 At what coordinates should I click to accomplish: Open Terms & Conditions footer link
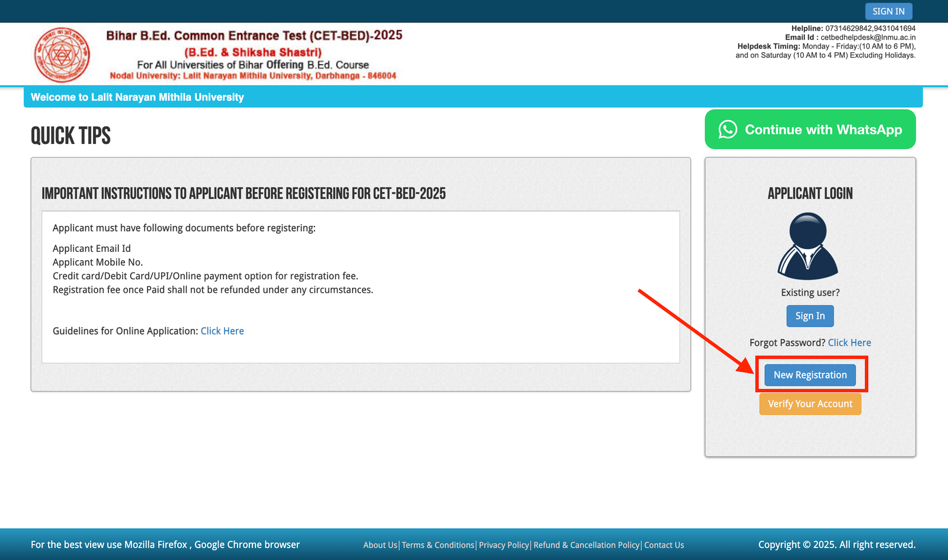point(438,545)
